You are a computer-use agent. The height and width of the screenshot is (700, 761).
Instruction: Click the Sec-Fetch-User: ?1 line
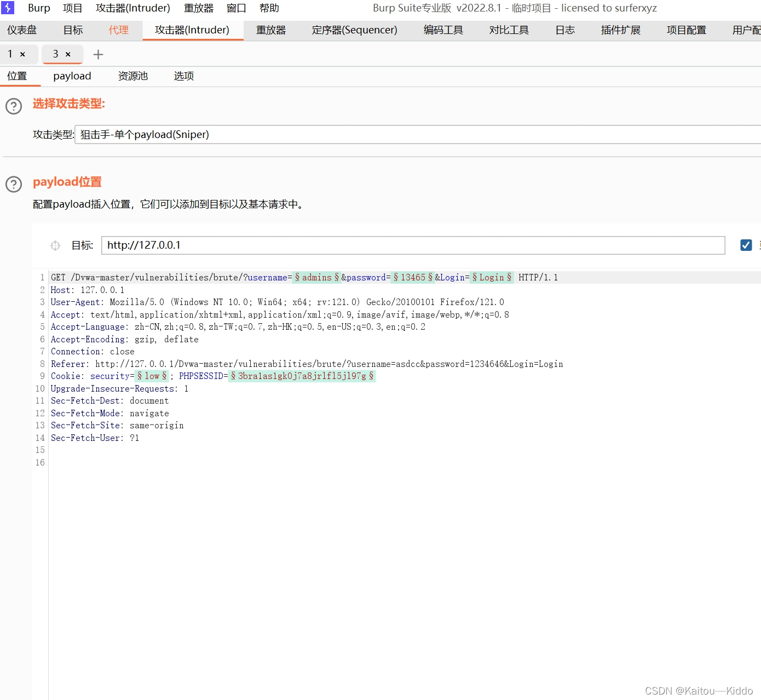[95, 438]
